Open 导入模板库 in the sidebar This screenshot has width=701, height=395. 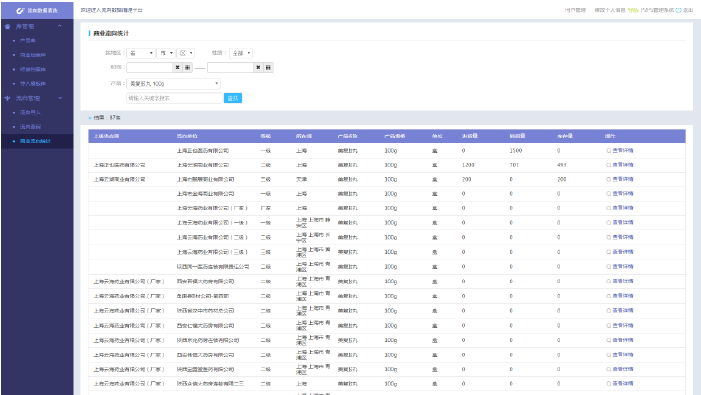pyautogui.click(x=33, y=84)
